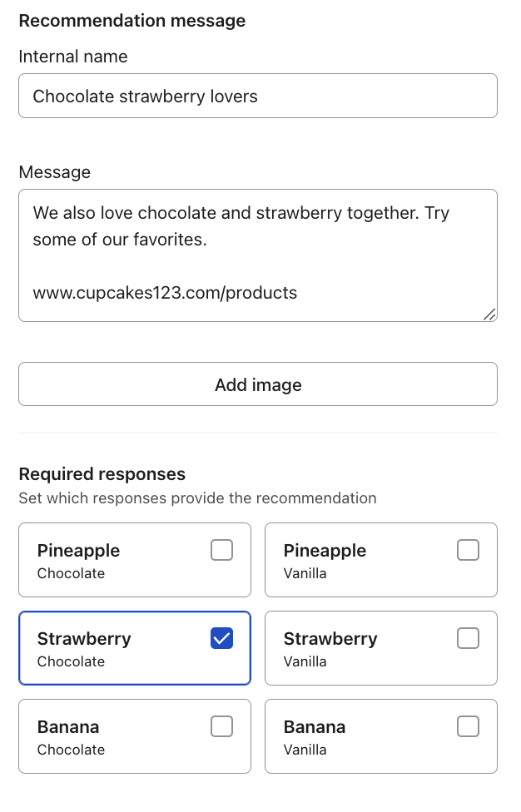Click the Recommendation message heading

tap(131, 20)
